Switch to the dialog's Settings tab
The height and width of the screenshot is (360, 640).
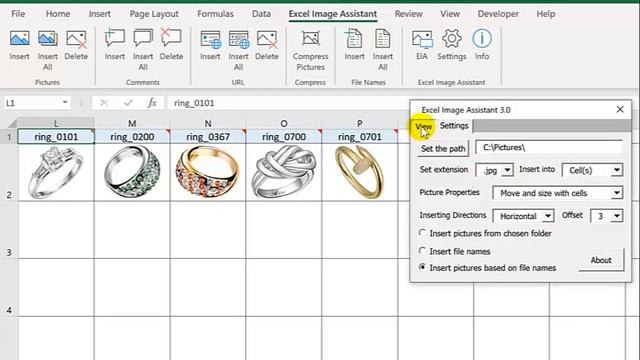click(x=454, y=126)
